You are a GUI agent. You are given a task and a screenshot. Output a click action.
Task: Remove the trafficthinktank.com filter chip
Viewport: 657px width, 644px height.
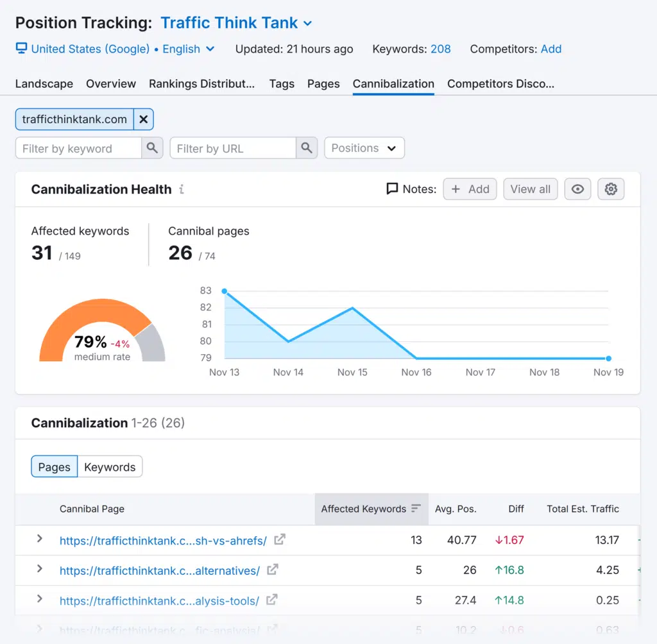(144, 119)
